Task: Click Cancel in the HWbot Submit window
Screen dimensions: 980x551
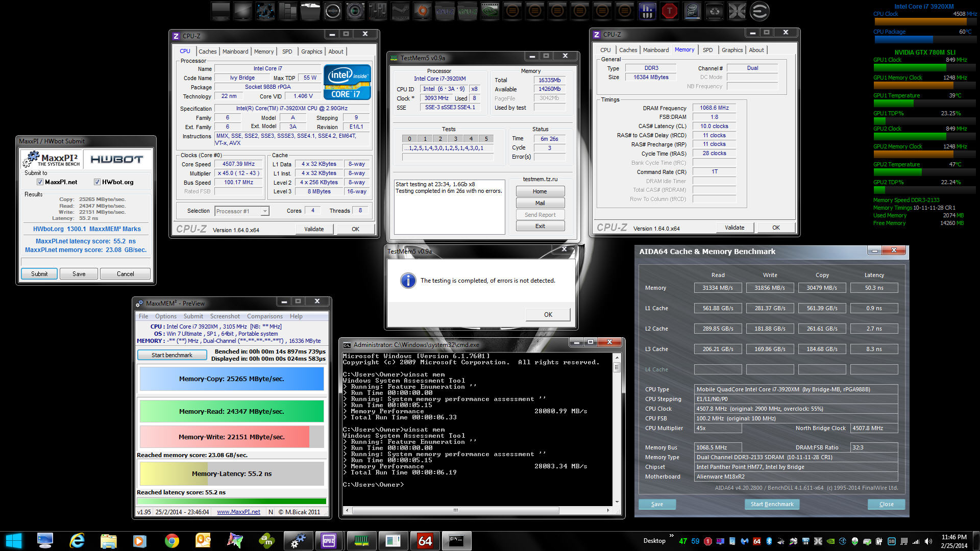Action: coord(125,274)
